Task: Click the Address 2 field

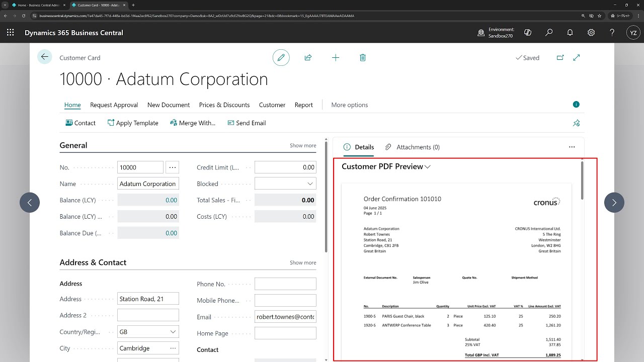Action: 148,315
